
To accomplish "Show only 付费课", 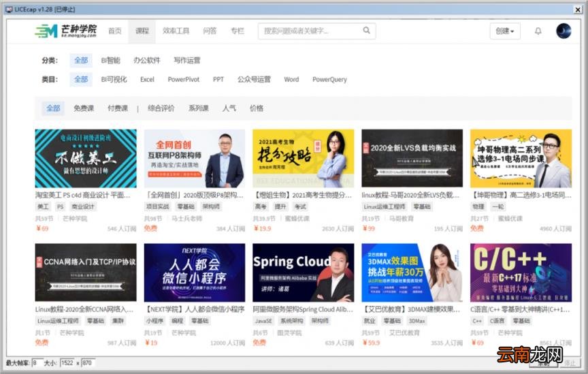I will [x=118, y=108].
